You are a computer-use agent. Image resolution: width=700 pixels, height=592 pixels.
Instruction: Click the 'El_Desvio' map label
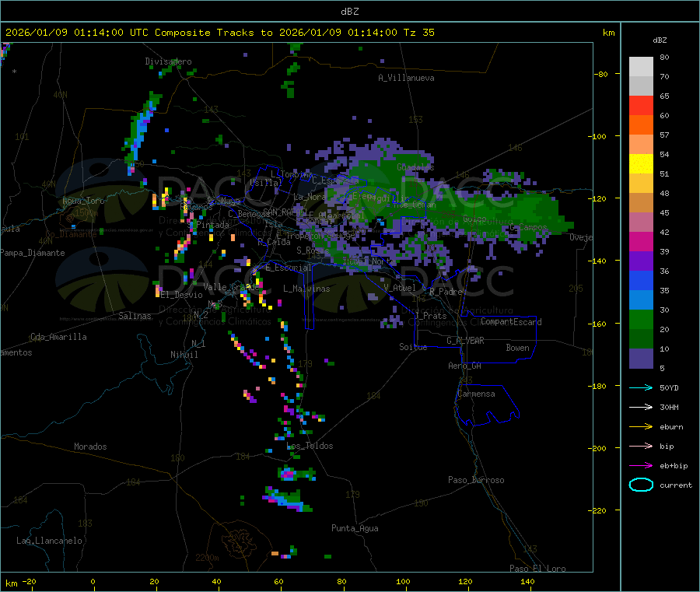pyautogui.click(x=181, y=295)
